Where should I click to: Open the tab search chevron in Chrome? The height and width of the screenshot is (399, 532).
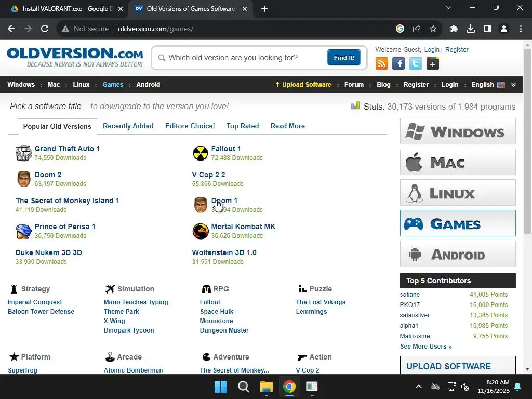[x=448, y=7]
